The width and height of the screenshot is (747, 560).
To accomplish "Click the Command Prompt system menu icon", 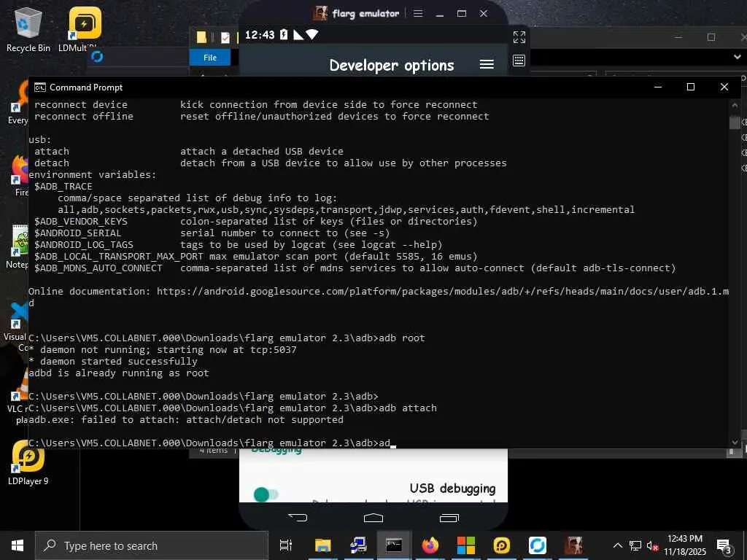I will [x=40, y=87].
